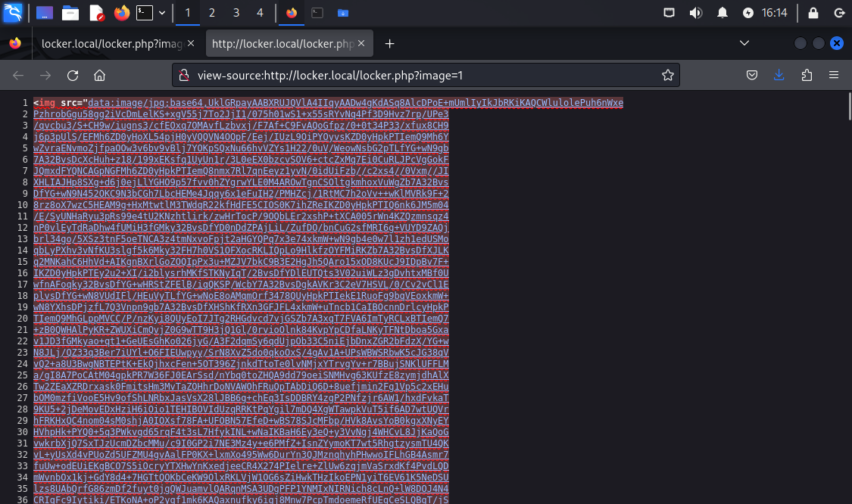Open the Firefox downloads panel

click(x=779, y=75)
